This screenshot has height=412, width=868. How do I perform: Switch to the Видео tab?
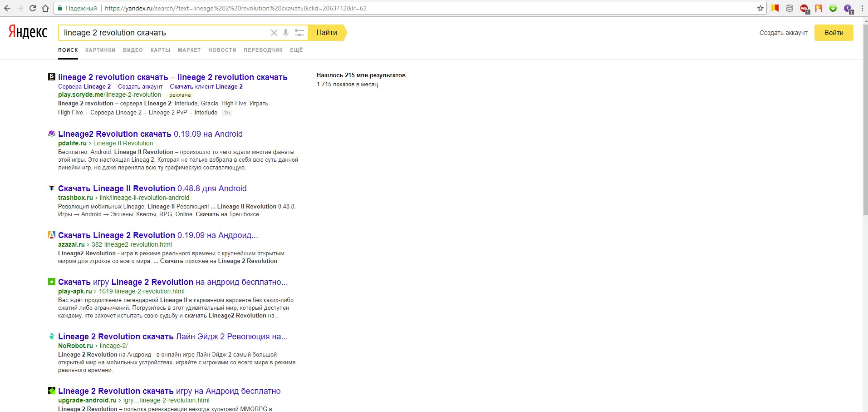click(x=133, y=50)
